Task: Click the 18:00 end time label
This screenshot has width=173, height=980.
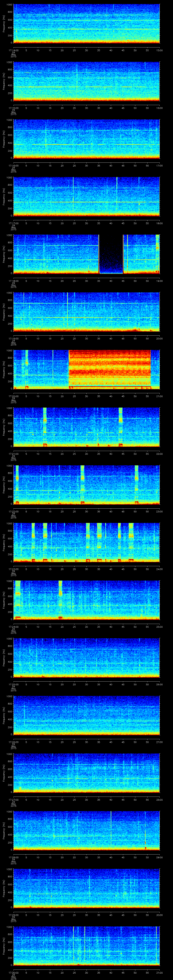Action: 159,223
